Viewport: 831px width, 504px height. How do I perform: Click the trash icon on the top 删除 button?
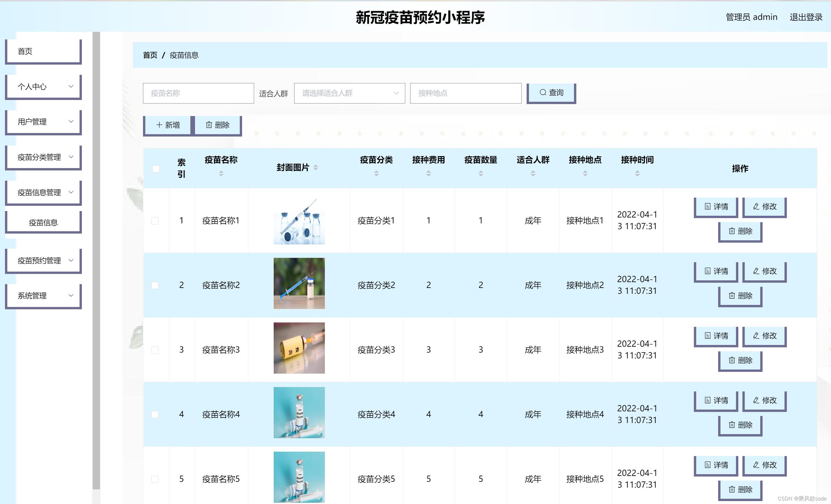[209, 125]
